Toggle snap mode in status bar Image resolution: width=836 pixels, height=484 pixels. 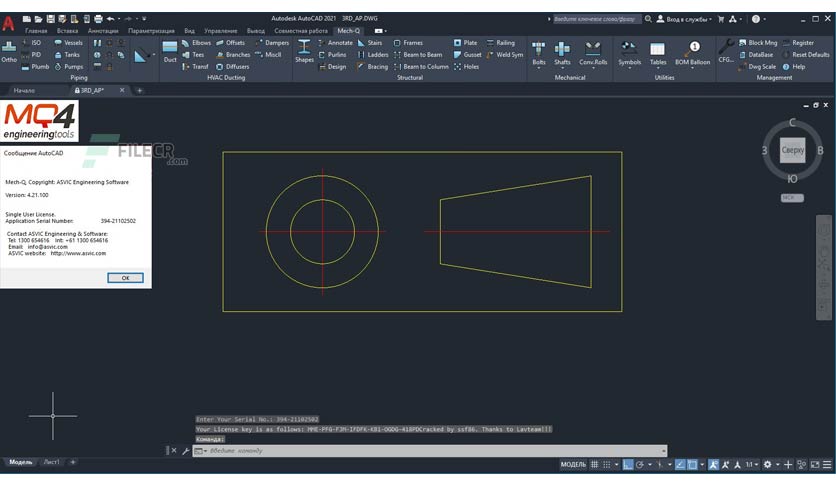(x=607, y=465)
